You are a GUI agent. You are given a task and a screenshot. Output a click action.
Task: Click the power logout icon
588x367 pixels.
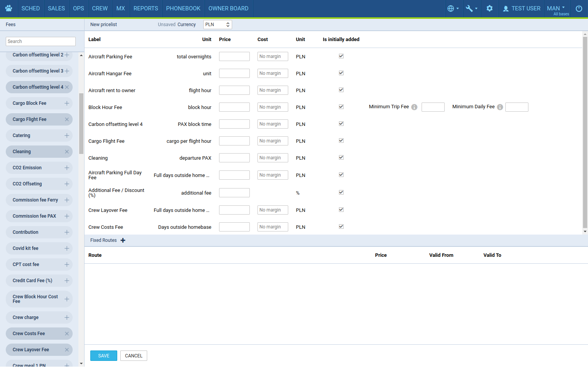click(579, 8)
